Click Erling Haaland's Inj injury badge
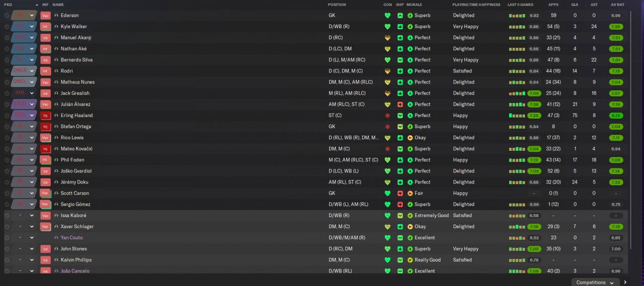Image resolution: width=644 pixels, height=286 pixels. tap(45, 116)
